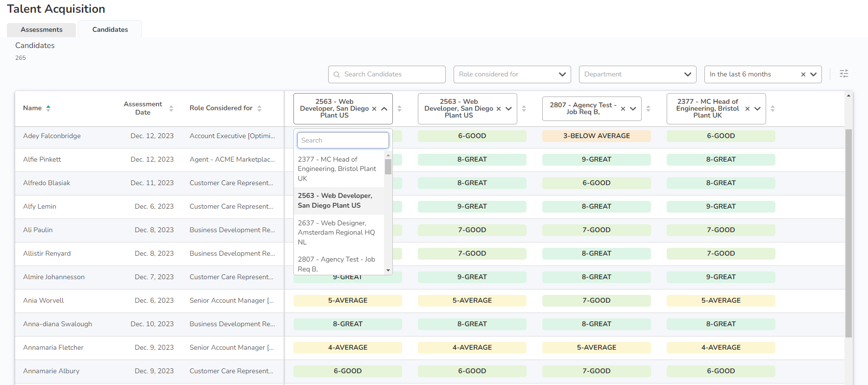Select 2377 MC Head of Engineering option

tap(338, 168)
